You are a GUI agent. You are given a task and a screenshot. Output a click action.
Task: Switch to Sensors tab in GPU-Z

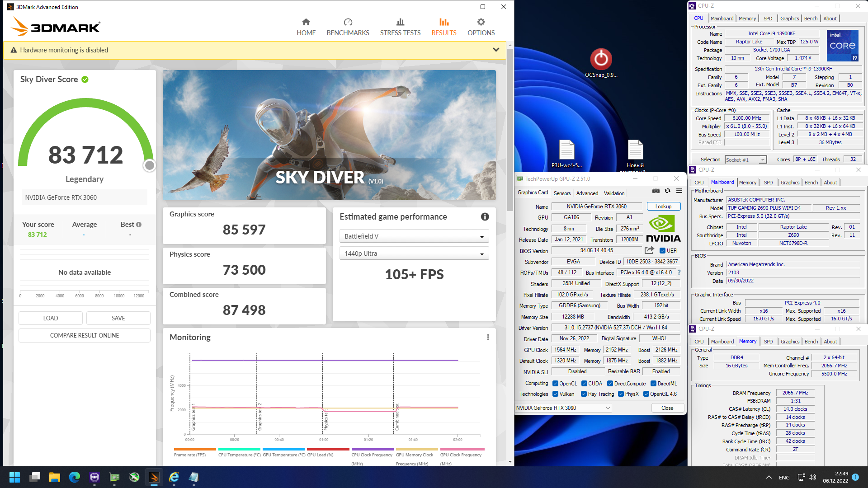click(x=562, y=193)
